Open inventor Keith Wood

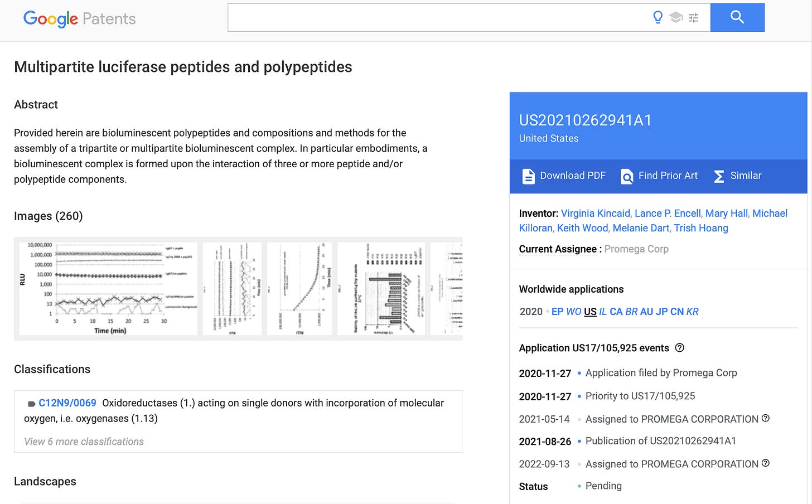tap(582, 228)
